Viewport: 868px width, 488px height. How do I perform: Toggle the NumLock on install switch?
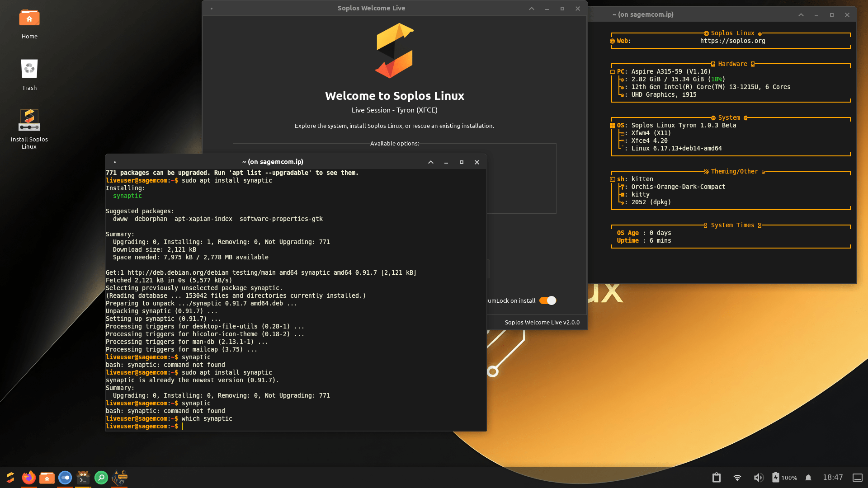(547, 300)
